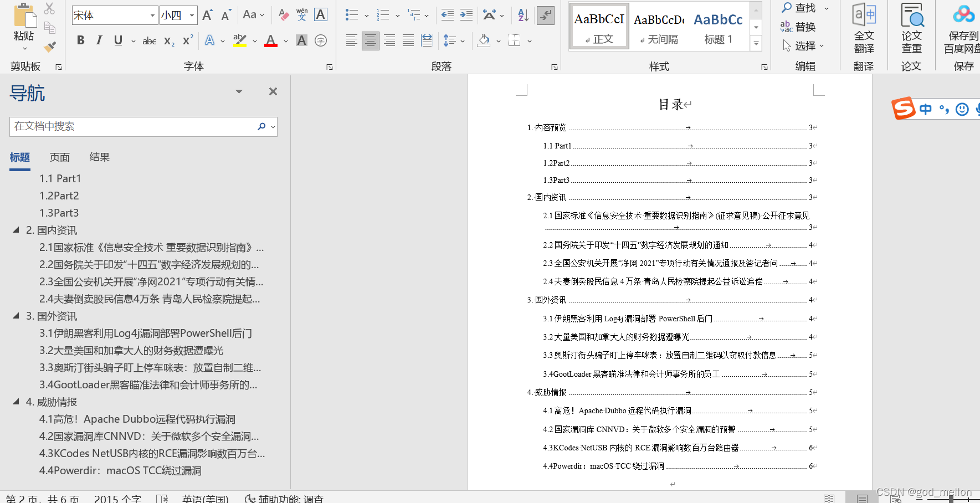Toggle character shading
980x503 pixels.
click(x=301, y=40)
